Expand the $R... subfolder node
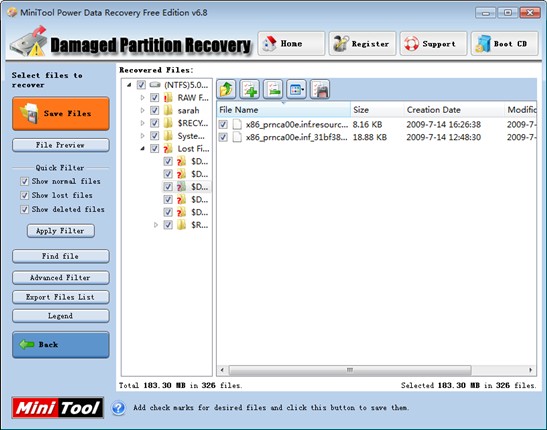Viewport: 547px width, 430px height. [156, 225]
